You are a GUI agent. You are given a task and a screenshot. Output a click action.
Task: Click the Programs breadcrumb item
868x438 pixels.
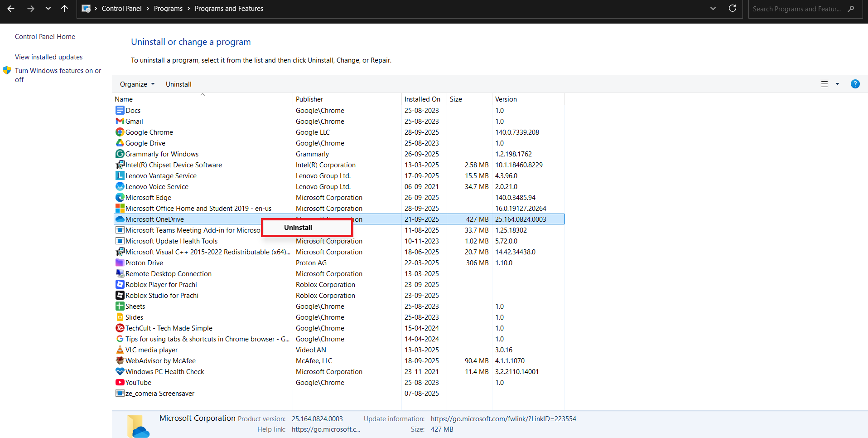tap(168, 9)
